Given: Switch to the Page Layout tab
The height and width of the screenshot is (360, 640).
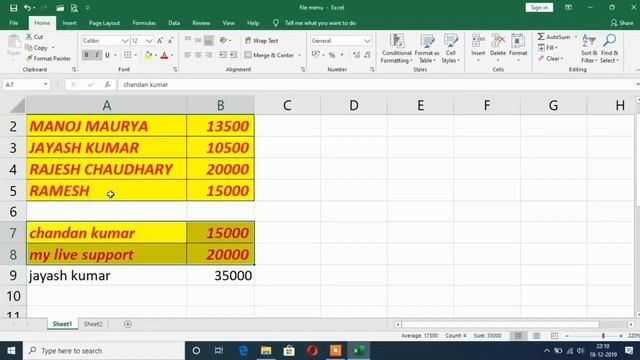Looking at the screenshot, I should click(104, 23).
